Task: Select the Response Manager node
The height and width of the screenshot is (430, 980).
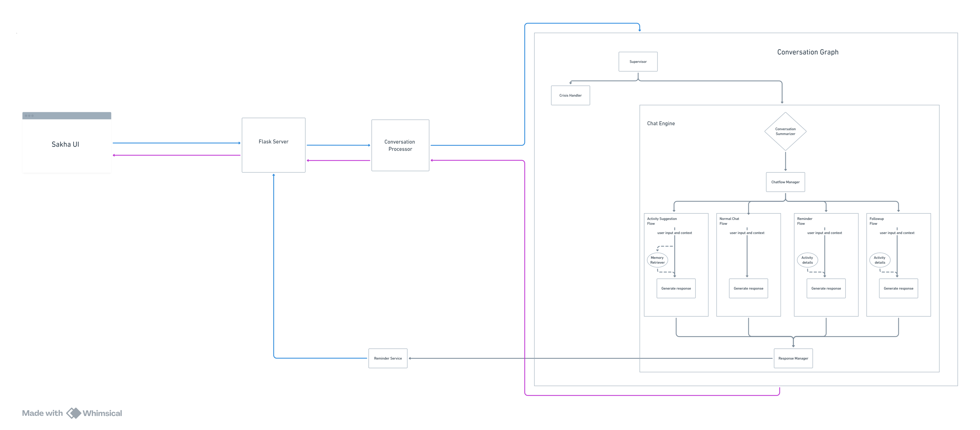Action: (793, 358)
